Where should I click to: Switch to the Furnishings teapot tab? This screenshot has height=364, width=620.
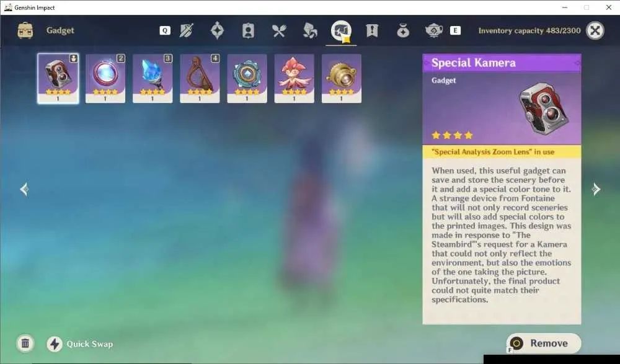click(434, 30)
